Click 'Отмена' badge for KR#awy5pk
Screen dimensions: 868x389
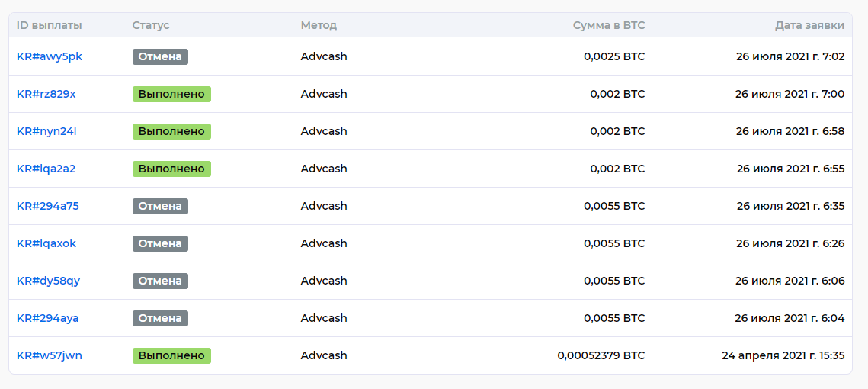(x=160, y=56)
